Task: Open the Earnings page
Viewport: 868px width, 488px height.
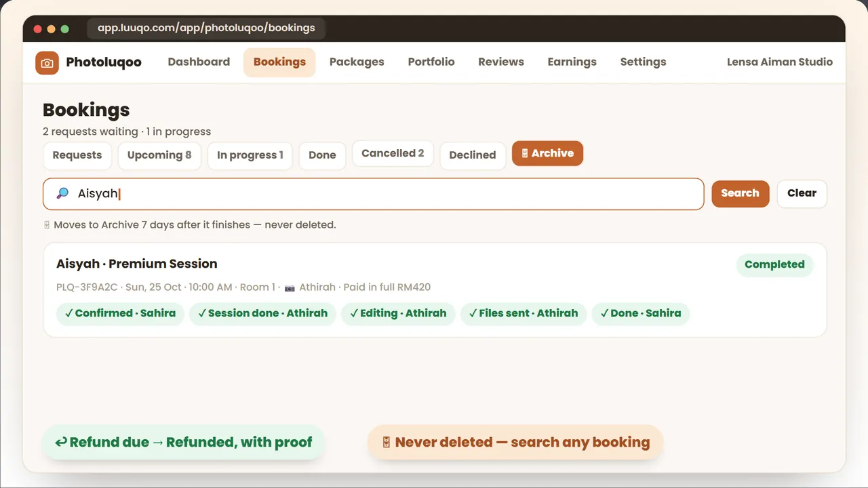Action: (572, 62)
